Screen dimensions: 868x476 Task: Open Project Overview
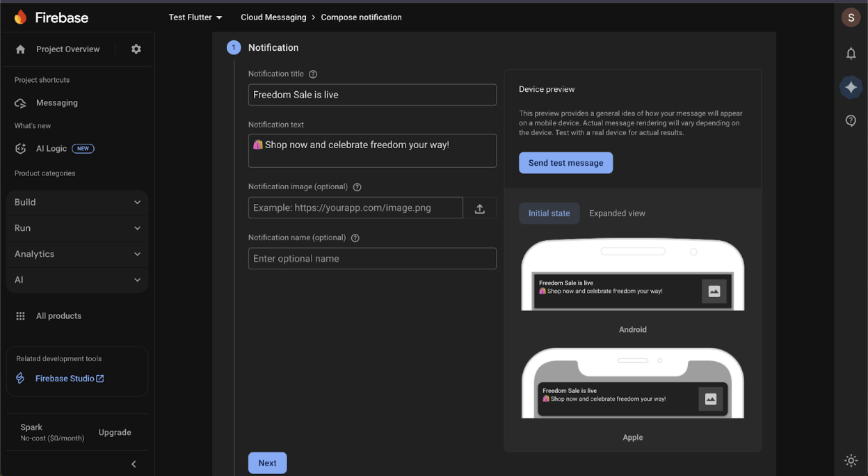point(67,49)
